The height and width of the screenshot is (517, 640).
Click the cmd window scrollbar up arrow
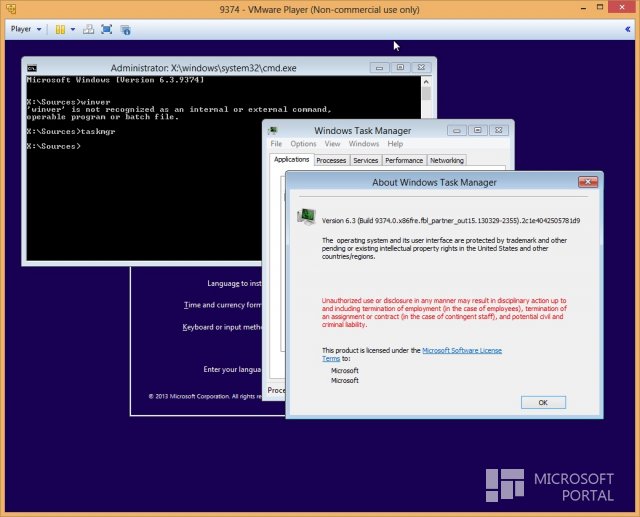point(426,82)
